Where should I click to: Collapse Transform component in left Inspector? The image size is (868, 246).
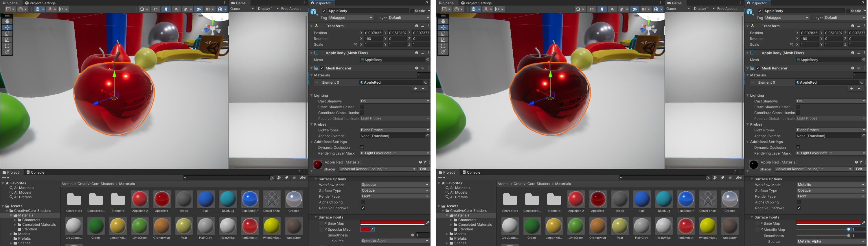(x=311, y=26)
